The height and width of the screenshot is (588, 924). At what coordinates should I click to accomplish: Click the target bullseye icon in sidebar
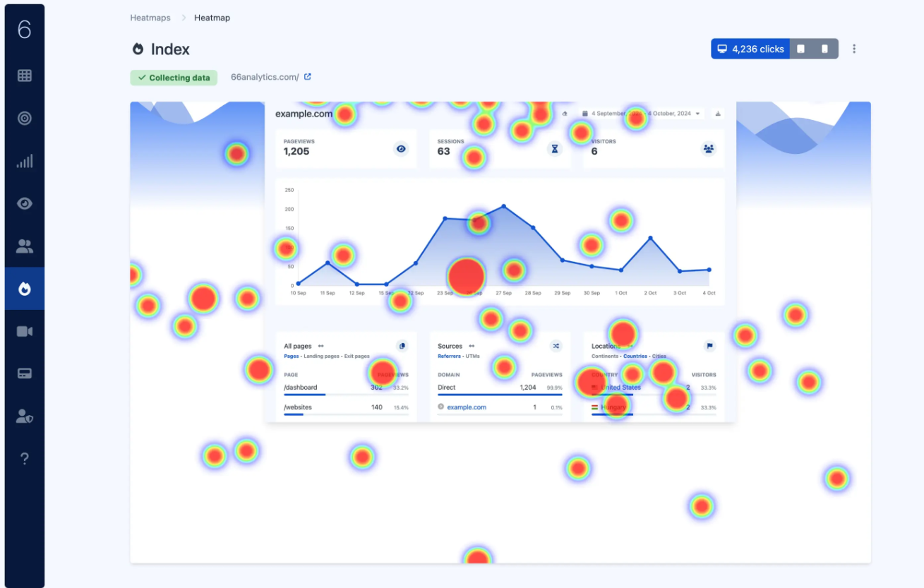(x=25, y=118)
